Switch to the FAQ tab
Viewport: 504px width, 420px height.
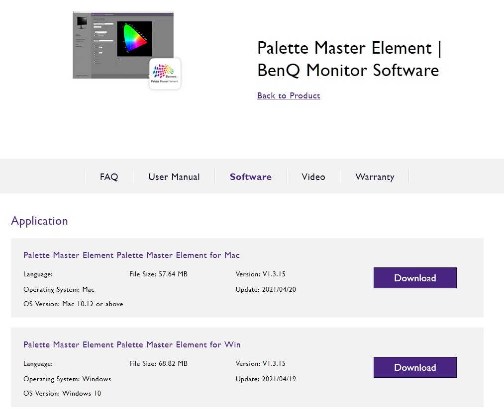[x=109, y=177]
